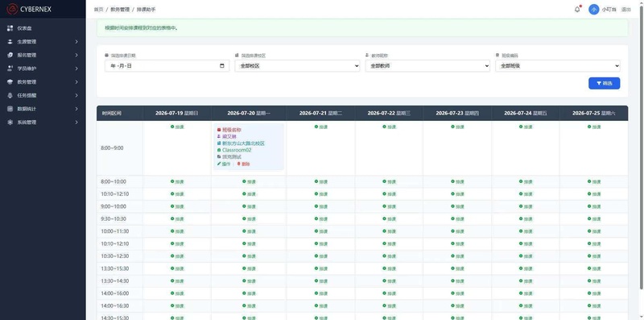Add 排课 for 2026-07-20 at 14:00~16:30
Screen dimensions: 644x320
pyautogui.click(x=249, y=305)
